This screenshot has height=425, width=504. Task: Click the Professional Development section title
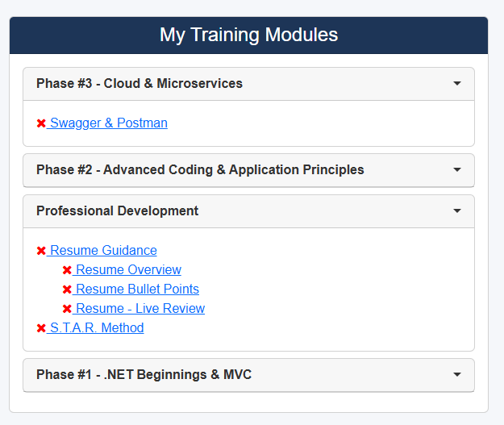click(x=117, y=211)
